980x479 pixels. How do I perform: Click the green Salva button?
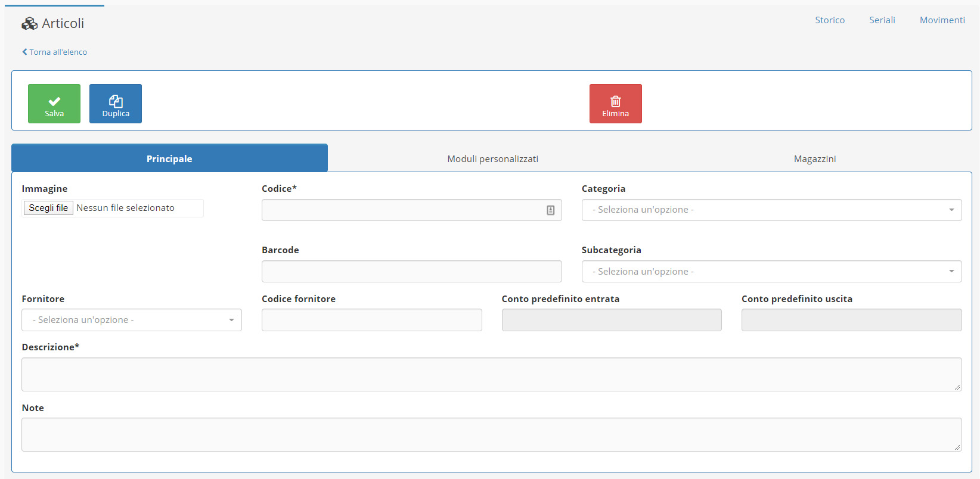pos(54,104)
